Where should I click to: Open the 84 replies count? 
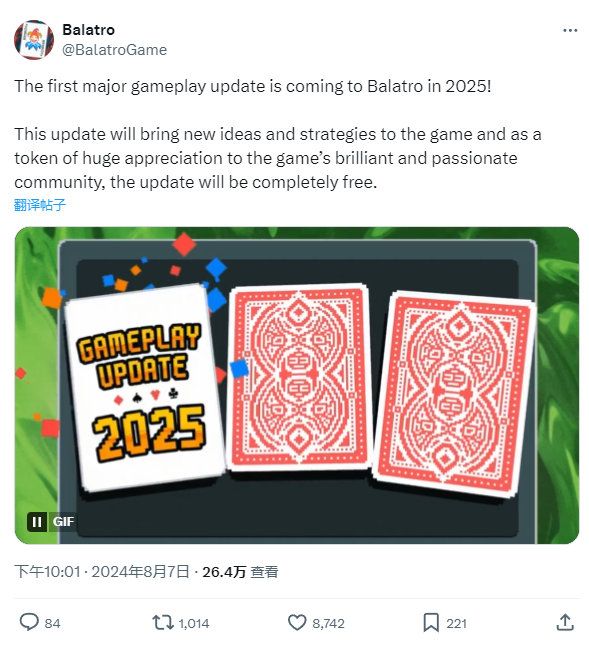pos(52,624)
